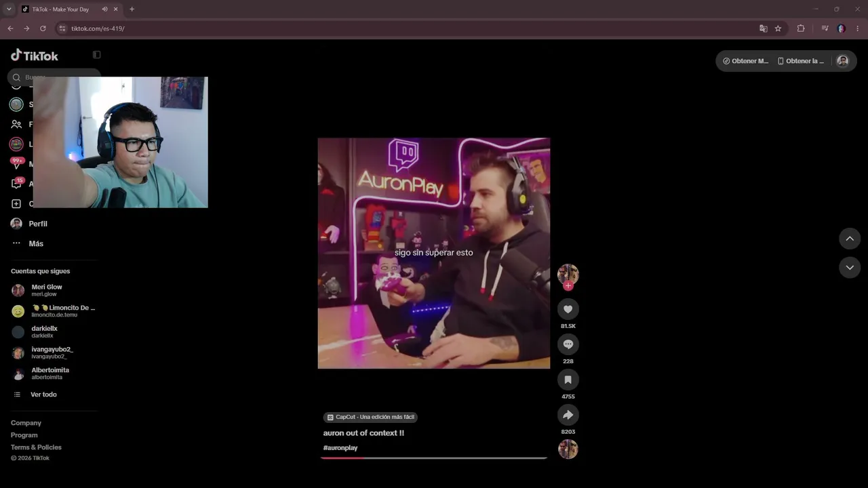Open the Friends icon in sidebar
Screen dimensions: 868x488
(16, 125)
